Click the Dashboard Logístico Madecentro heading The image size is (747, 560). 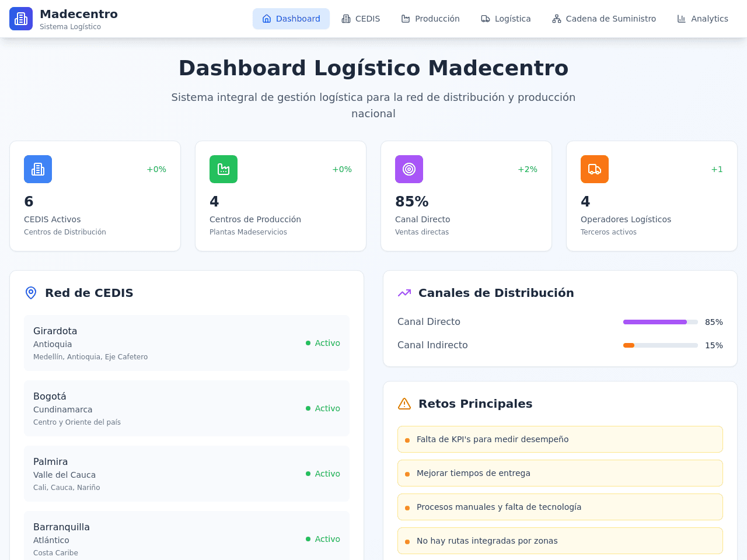click(x=373, y=68)
